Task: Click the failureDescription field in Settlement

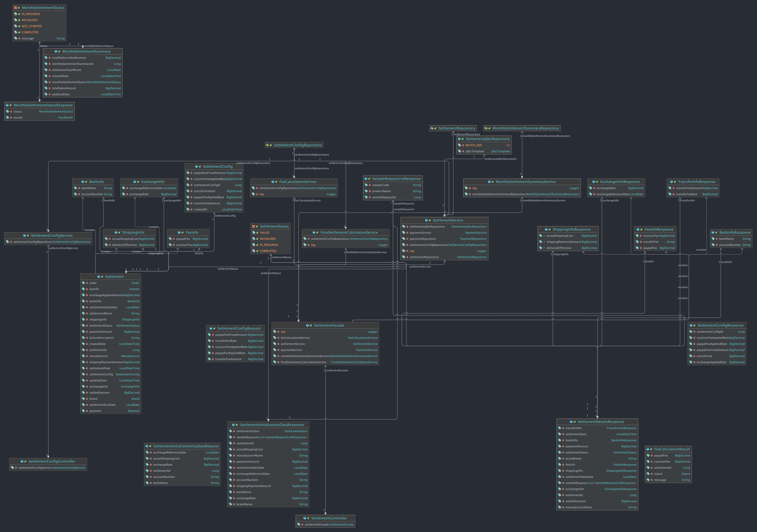Action: (111, 338)
